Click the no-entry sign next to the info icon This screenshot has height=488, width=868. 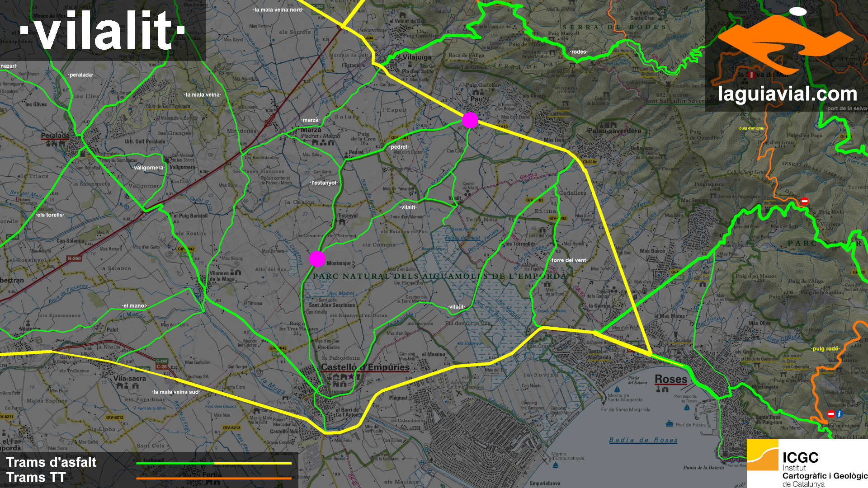point(831,414)
